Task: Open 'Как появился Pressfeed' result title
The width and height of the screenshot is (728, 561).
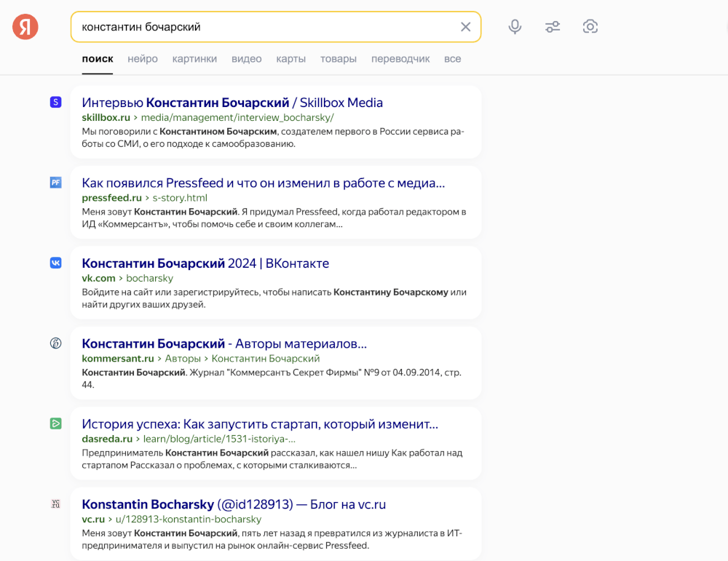Action: point(264,183)
